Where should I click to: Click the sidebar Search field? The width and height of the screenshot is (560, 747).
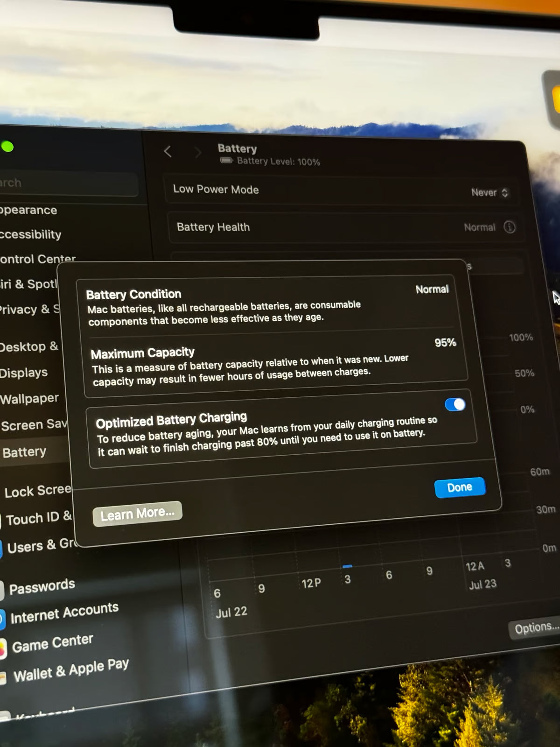point(69,184)
